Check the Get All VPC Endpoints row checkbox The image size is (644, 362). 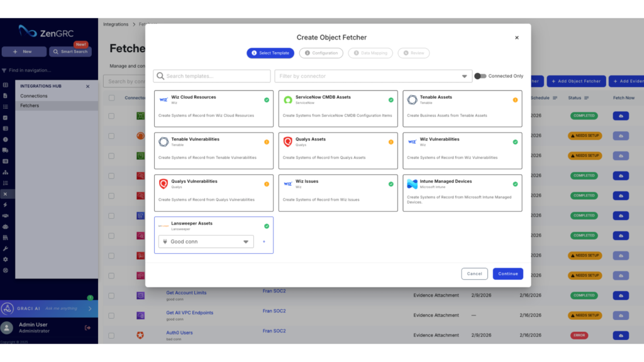pos(111,315)
